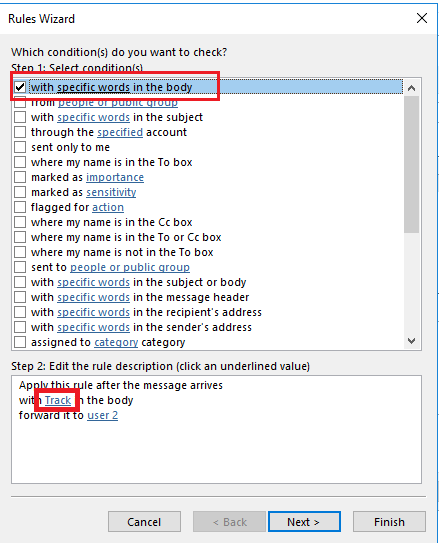Check 'with specific words in the message header'
Image resolution: width=439 pixels, height=543 pixels.
click(20, 297)
